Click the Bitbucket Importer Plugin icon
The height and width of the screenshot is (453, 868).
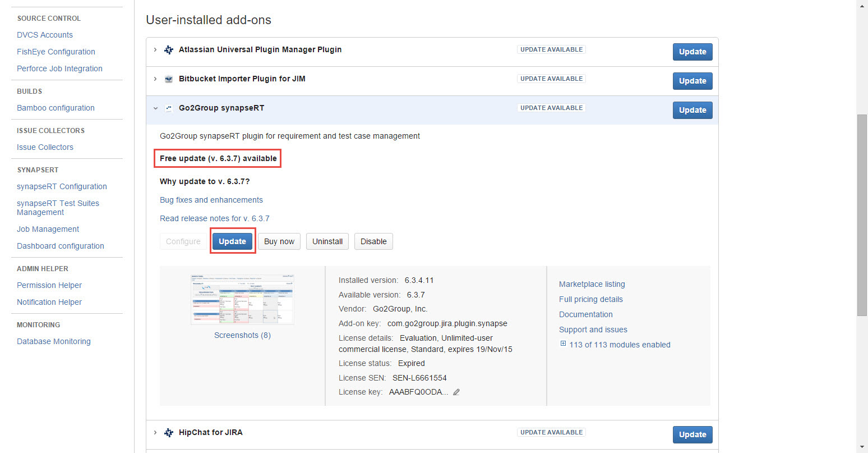click(168, 79)
